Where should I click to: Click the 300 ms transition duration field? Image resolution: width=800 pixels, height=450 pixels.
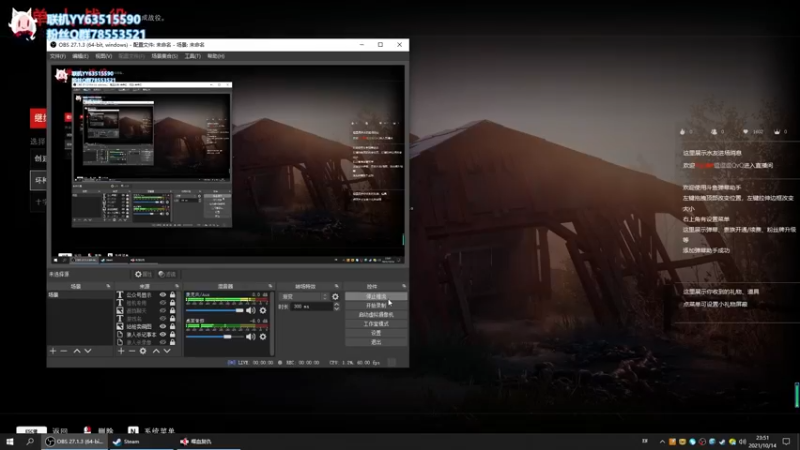311,307
